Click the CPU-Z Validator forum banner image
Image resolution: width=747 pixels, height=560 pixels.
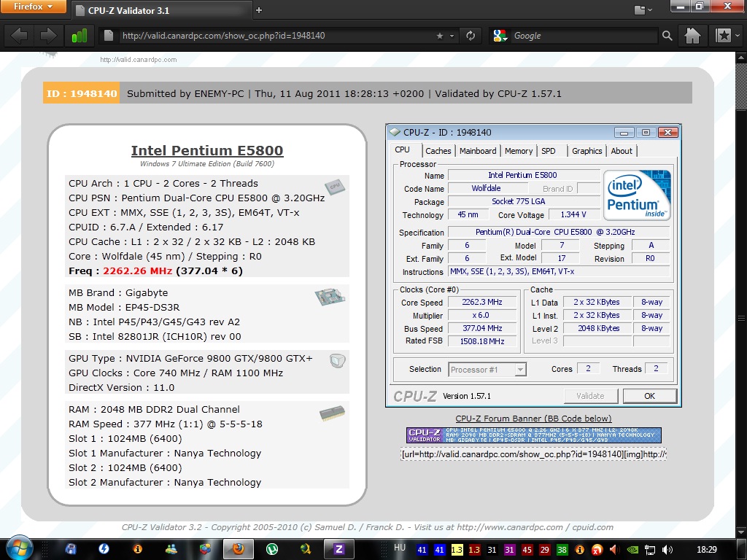pyautogui.click(x=533, y=435)
